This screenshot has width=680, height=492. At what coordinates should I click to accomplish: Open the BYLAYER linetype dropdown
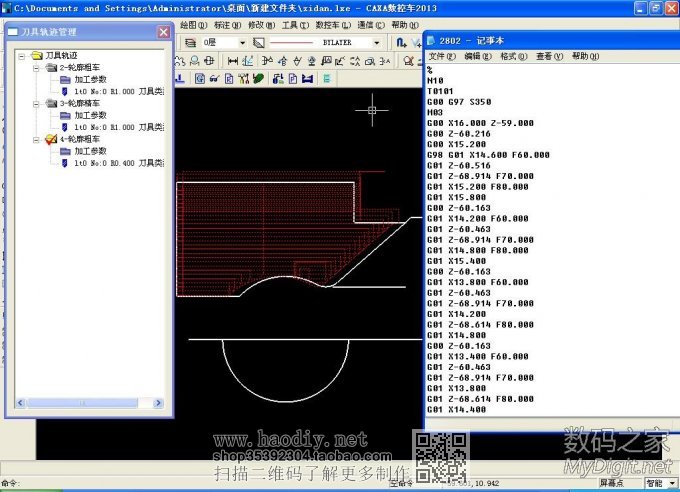click(376, 43)
